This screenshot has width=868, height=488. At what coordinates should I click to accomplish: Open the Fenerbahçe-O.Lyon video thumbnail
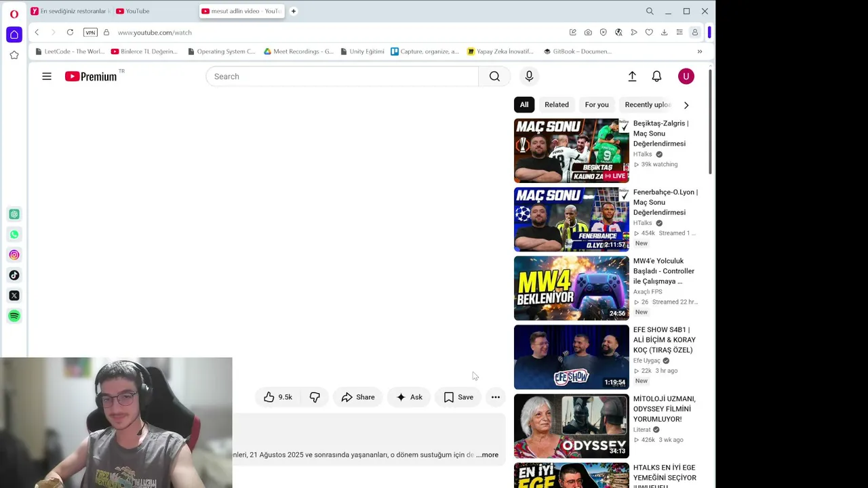(x=571, y=220)
